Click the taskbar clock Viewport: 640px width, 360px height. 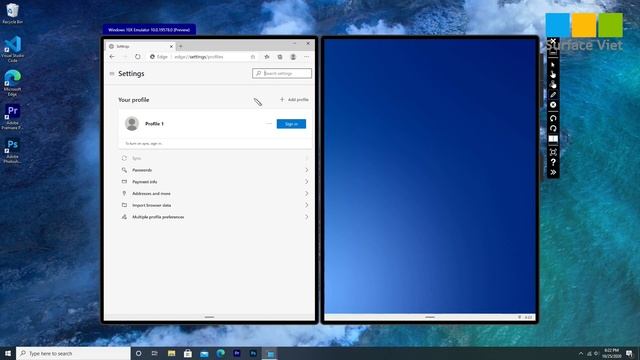tap(611, 353)
